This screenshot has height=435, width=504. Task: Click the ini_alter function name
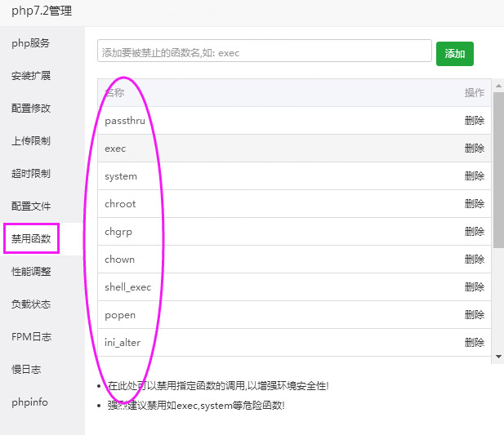click(x=123, y=343)
